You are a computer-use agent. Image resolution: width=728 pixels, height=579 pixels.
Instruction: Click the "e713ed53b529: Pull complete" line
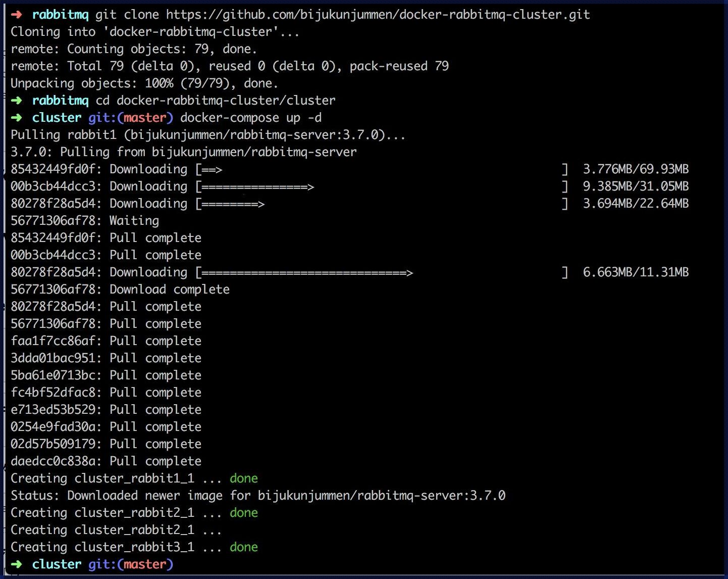pos(106,410)
